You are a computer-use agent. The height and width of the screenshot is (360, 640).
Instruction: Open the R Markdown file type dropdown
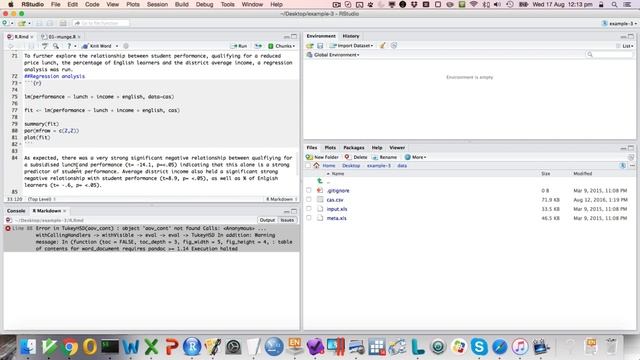coord(281,199)
